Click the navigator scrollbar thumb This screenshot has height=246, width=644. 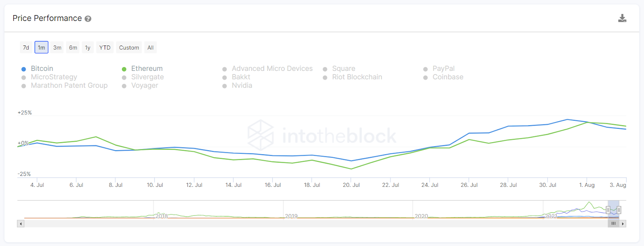click(613, 223)
